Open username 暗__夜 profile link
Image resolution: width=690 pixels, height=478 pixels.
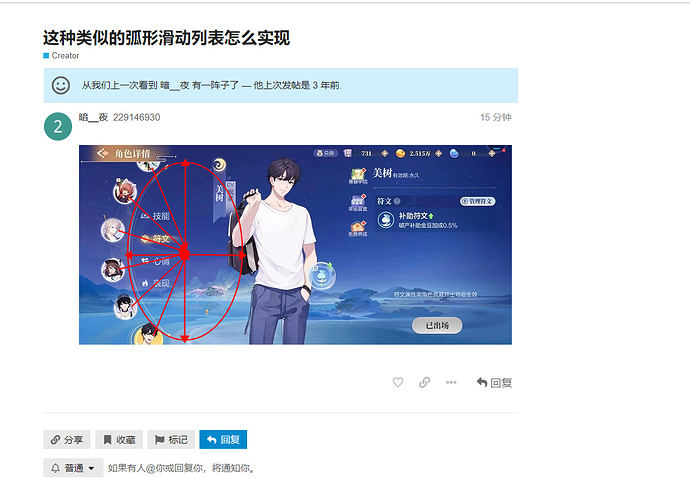click(x=93, y=117)
